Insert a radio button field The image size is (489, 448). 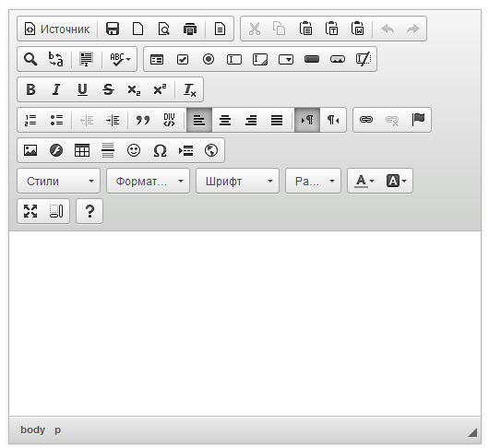[209, 59]
